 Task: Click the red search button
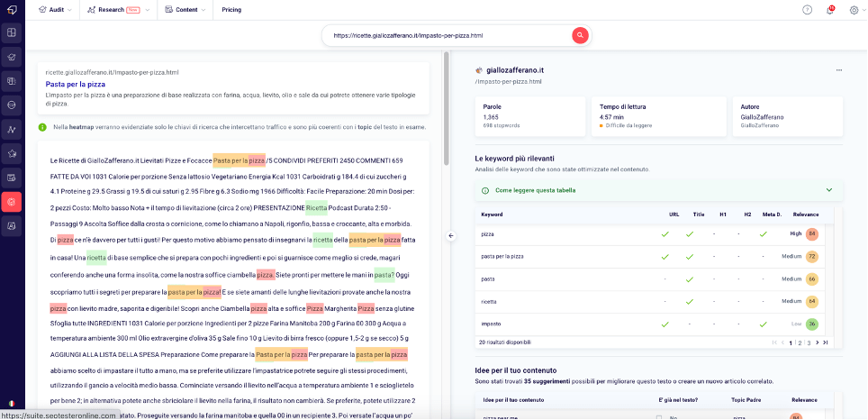[580, 35]
